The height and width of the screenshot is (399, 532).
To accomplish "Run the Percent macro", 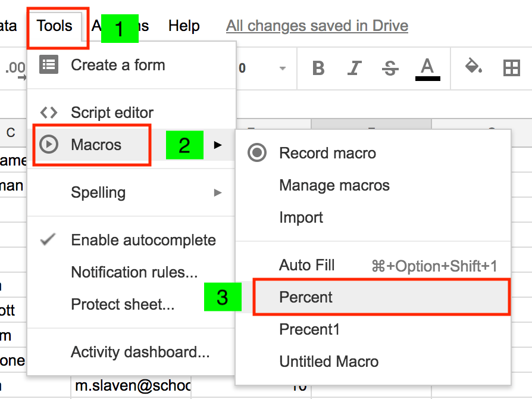I will [306, 297].
